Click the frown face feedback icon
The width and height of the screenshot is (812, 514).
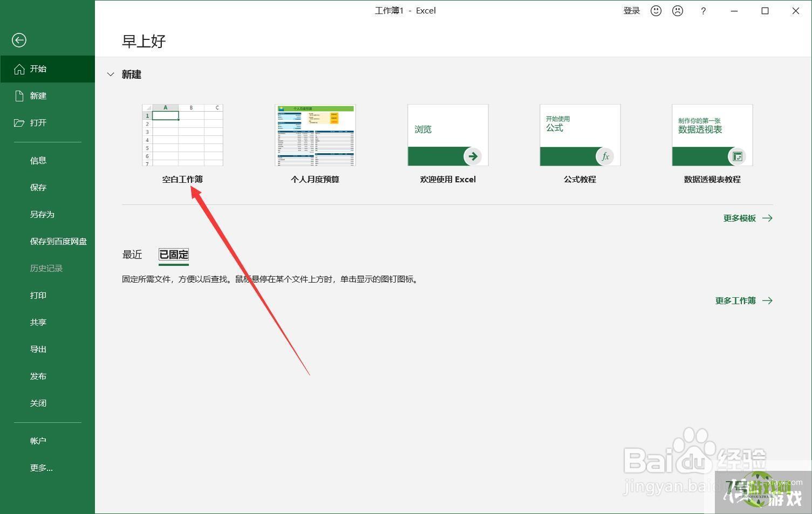678,11
